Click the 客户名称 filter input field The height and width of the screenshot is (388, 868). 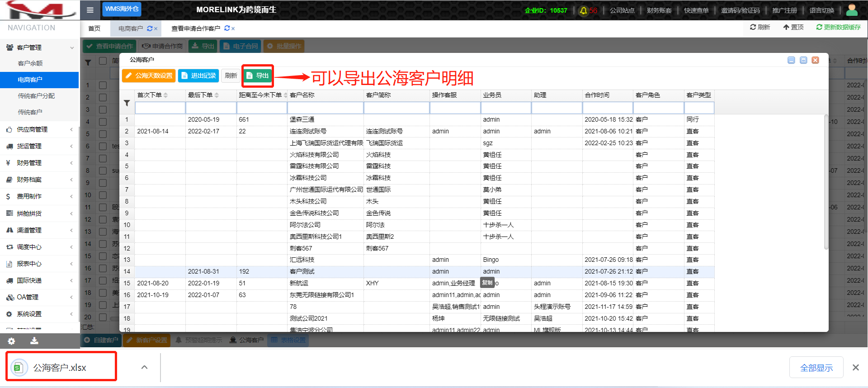coord(325,108)
